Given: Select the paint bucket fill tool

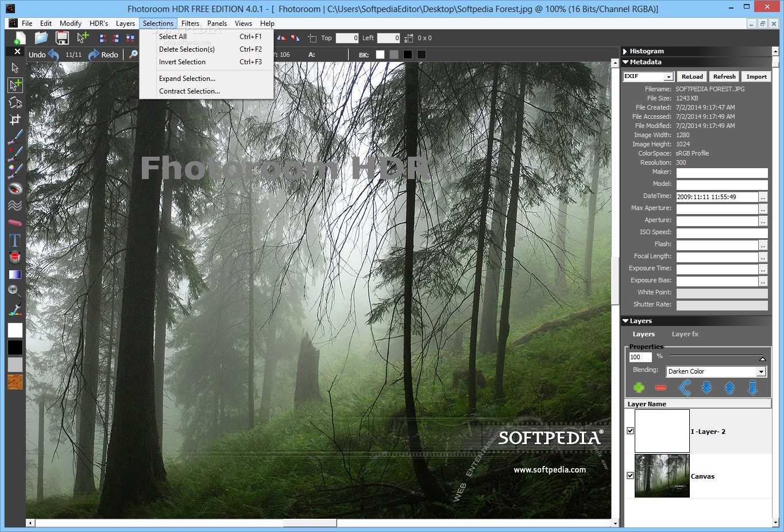Looking at the screenshot, I should point(15,257).
